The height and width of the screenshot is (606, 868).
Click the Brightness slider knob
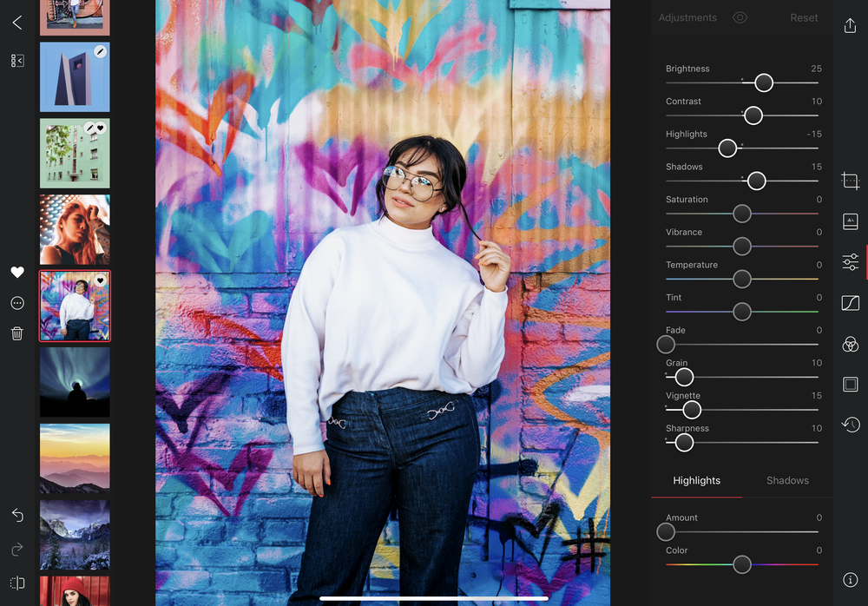point(763,82)
